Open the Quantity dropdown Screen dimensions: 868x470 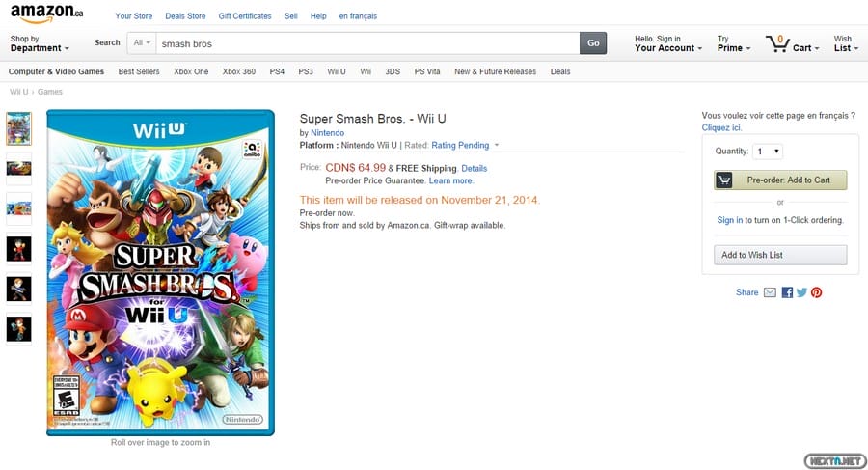pos(770,152)
